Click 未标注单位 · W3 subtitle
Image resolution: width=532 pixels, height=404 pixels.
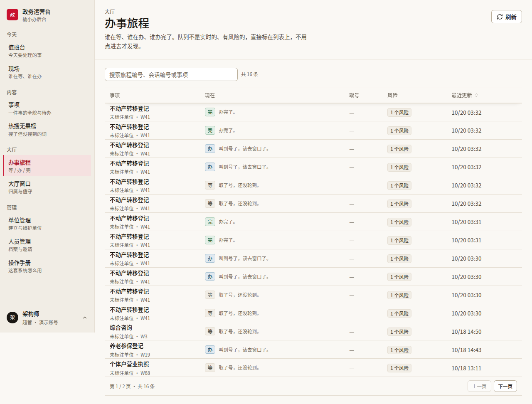[x=128, y=337]
